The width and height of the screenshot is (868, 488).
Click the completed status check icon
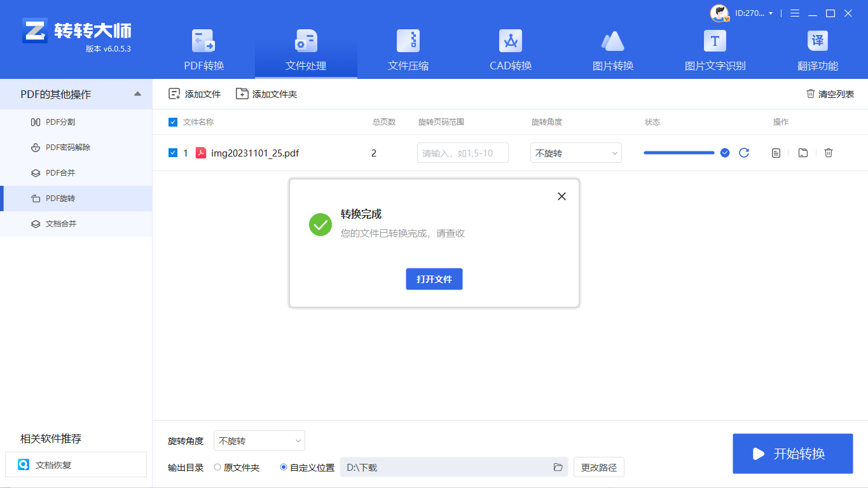coord(725,153)
